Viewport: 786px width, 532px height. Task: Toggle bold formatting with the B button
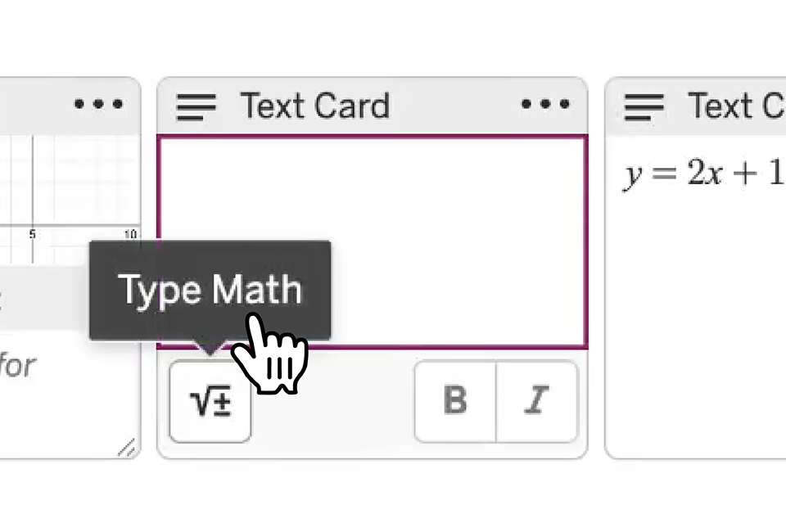455,401
